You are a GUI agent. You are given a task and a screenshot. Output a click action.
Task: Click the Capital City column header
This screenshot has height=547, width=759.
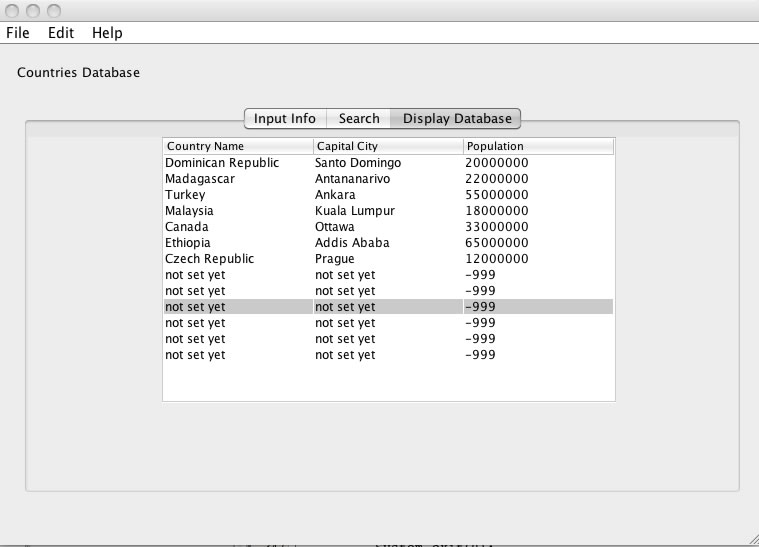click(x=387, y=146)
